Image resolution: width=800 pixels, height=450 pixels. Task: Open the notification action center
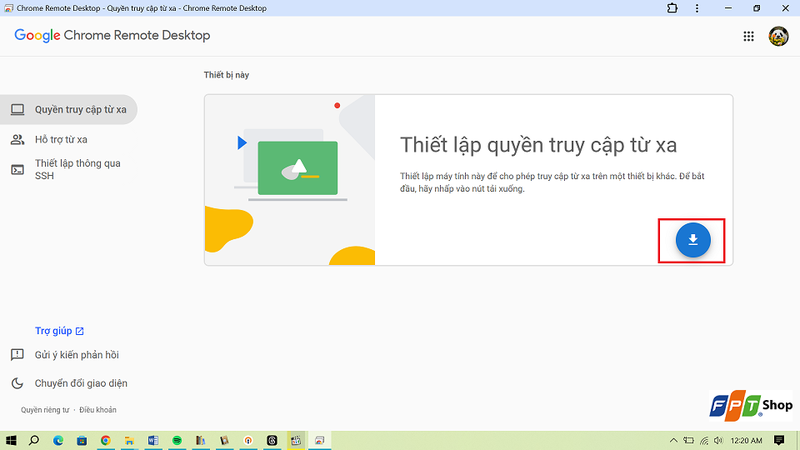point(779,440)
